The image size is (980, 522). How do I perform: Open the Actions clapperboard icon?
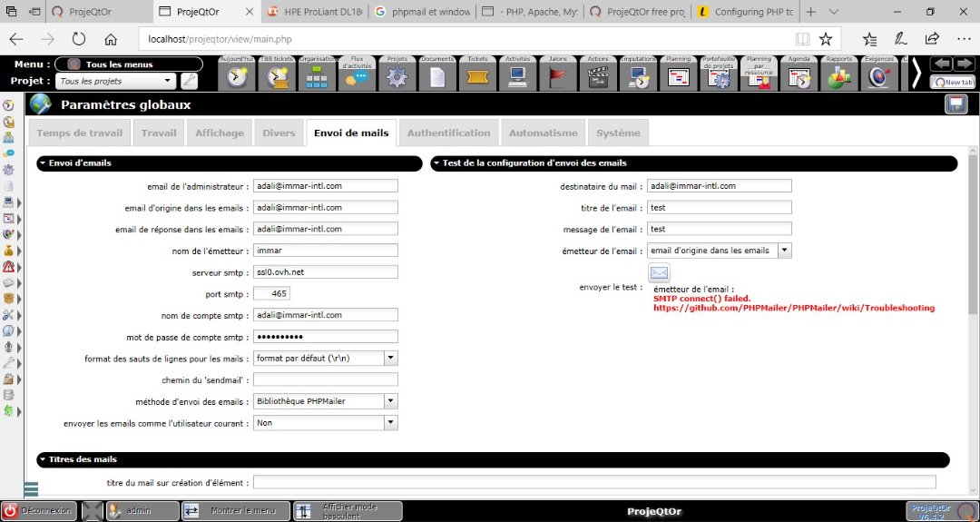click(598, 77)
